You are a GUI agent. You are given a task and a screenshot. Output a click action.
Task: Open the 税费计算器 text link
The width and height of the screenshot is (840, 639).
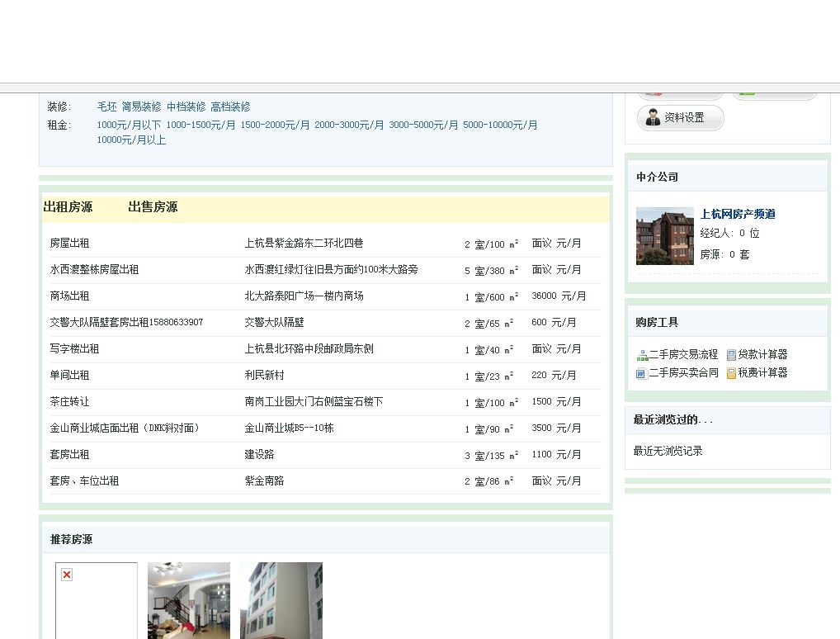[x=763, y=373]
